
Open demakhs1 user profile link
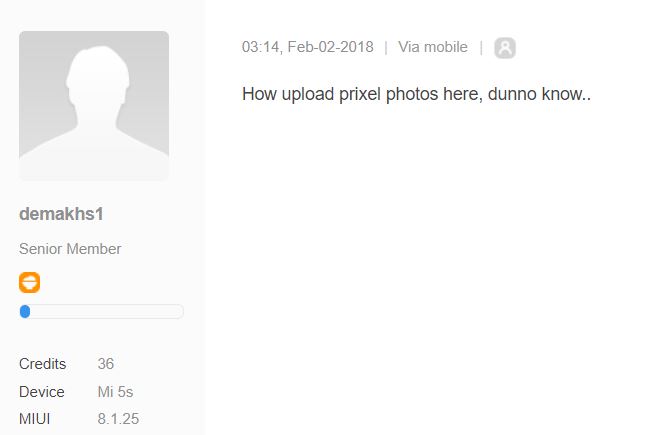click(62, 215)
